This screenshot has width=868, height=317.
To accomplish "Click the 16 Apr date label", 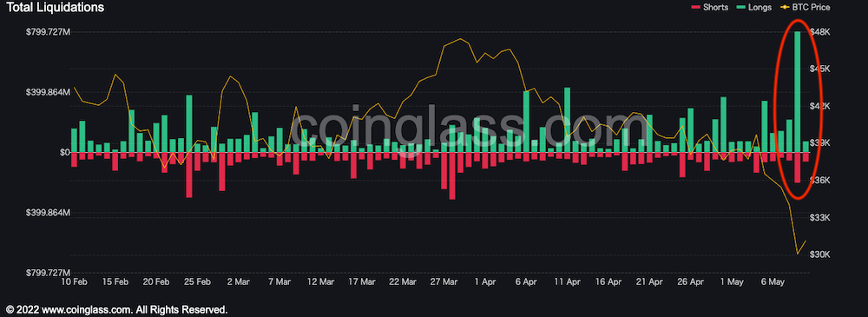I will coord(608,282).
